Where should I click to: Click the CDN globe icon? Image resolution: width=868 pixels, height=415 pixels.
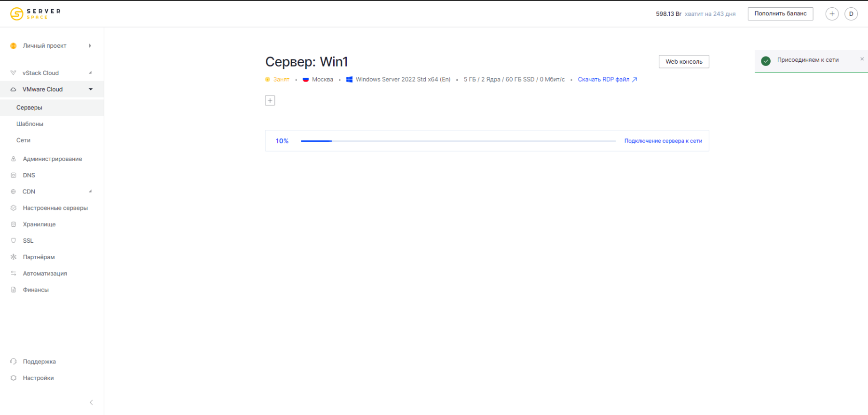pos(14,192)
